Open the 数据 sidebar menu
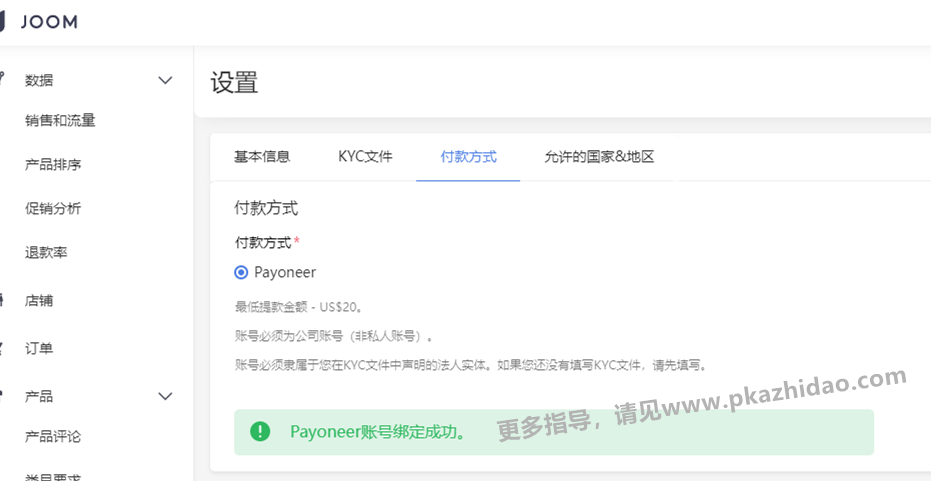This screenshot has width=931, height=481. pyautogui.click(x=39, y=80)
